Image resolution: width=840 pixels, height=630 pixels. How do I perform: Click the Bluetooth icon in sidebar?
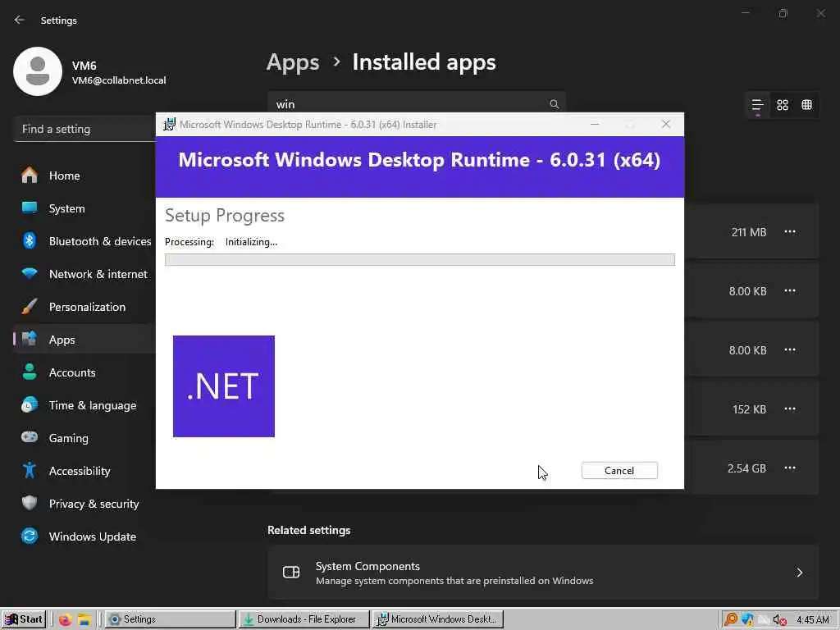[x=30, y=240]
